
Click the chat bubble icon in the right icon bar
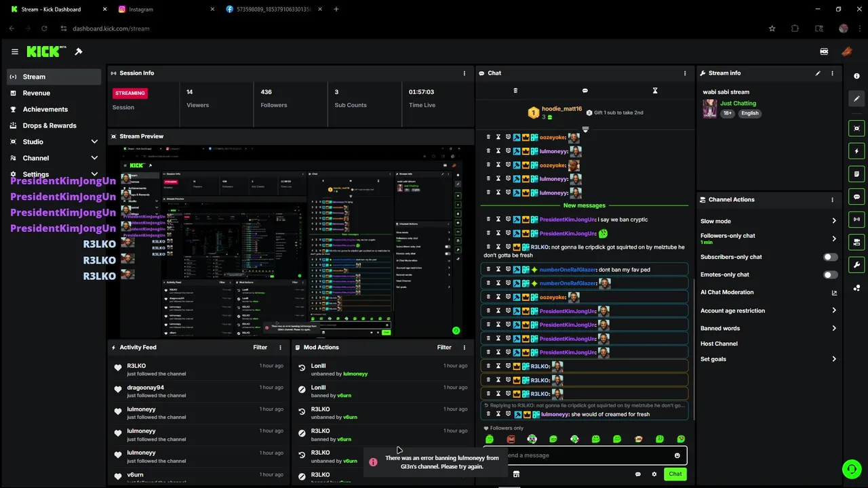(856, 197)
